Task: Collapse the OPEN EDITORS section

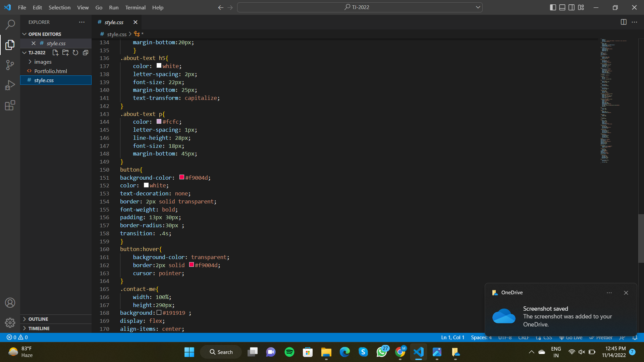Action: (x=45, y=34)
